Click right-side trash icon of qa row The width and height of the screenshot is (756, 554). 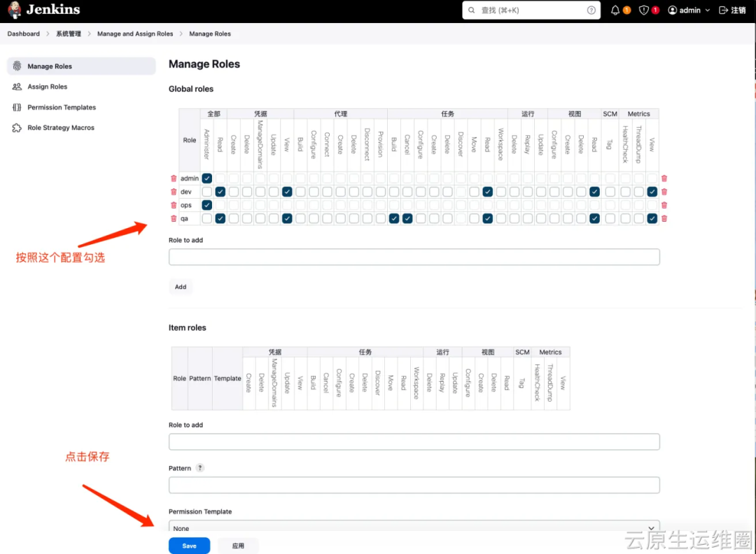664,219
